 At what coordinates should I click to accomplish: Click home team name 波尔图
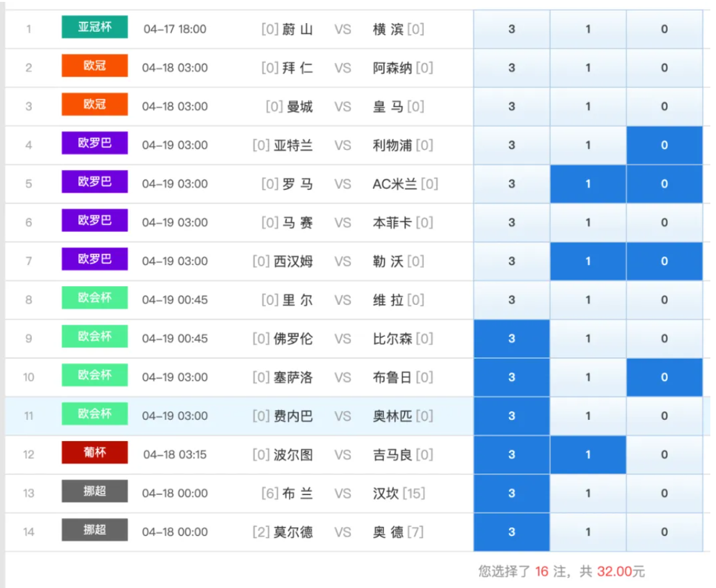point(293,455)
